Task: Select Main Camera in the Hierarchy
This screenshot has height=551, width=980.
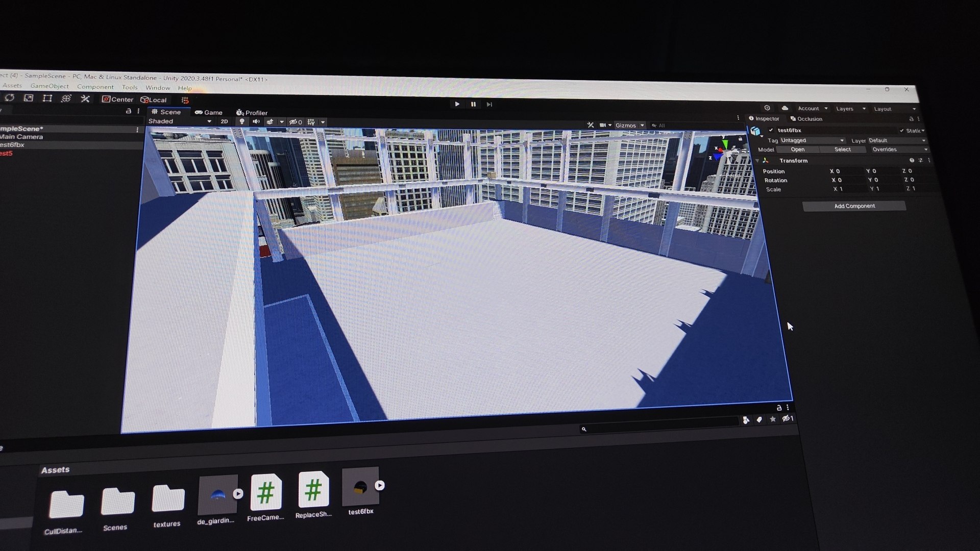Action: (21, 137)
